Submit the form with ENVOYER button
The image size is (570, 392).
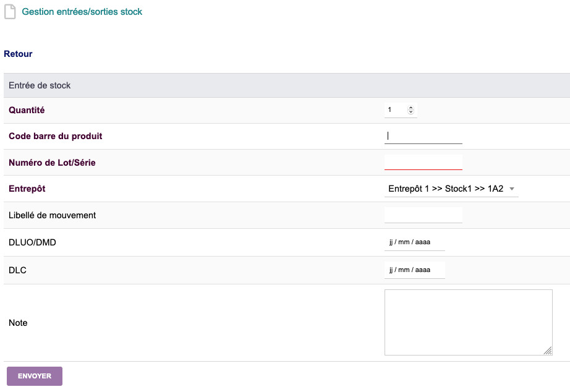35,376
